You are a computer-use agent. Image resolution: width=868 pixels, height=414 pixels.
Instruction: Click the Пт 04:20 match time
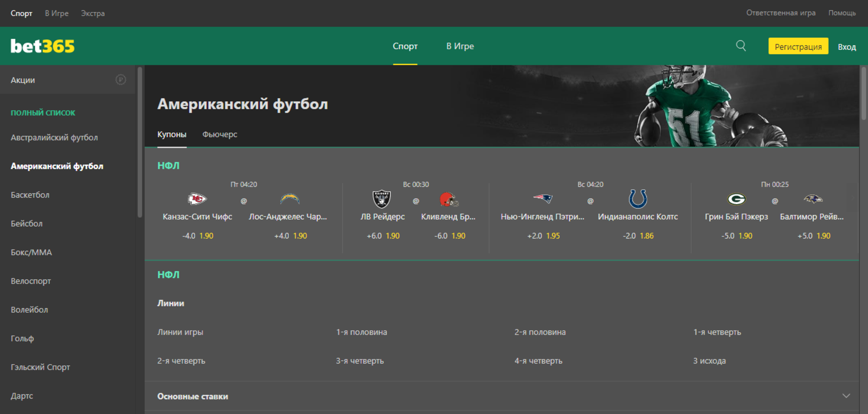pyautogui.click(x=244, y=184)
